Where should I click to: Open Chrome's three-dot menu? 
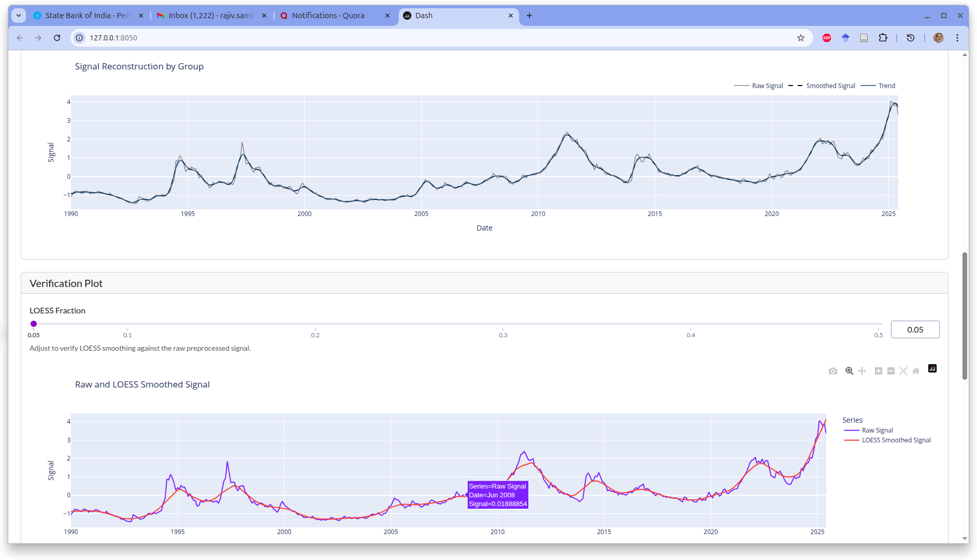(957, 38)
